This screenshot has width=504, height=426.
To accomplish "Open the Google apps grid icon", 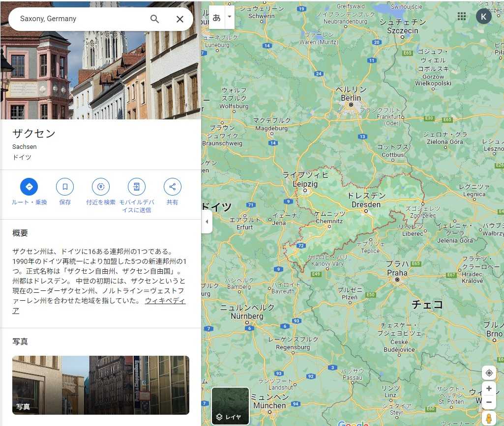I will point(462,16).
